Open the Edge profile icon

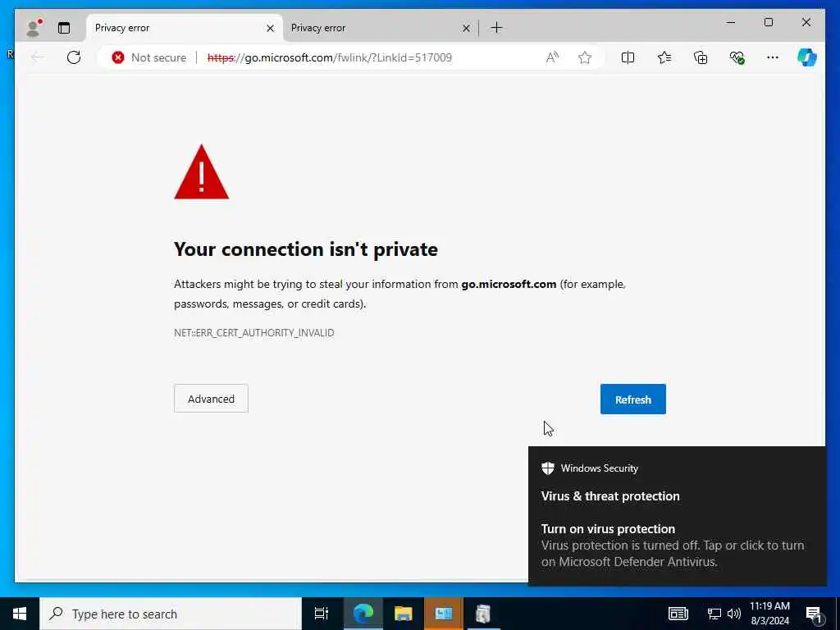[x=34, y=28]
